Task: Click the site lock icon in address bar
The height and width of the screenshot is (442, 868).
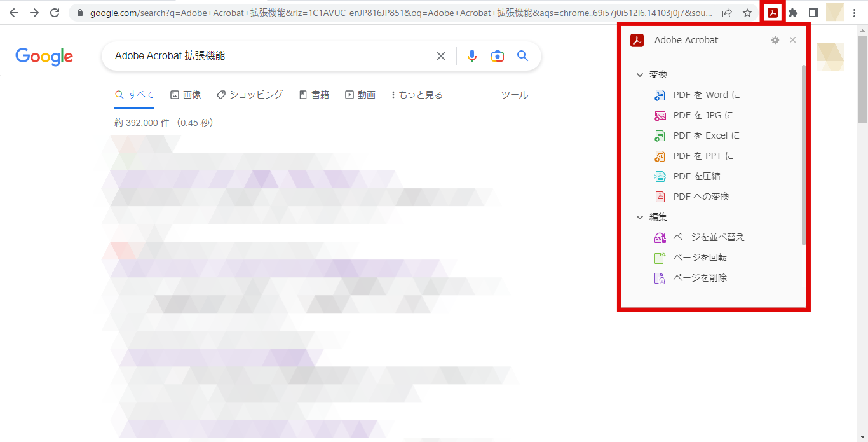Action: (x=80, y=13)
